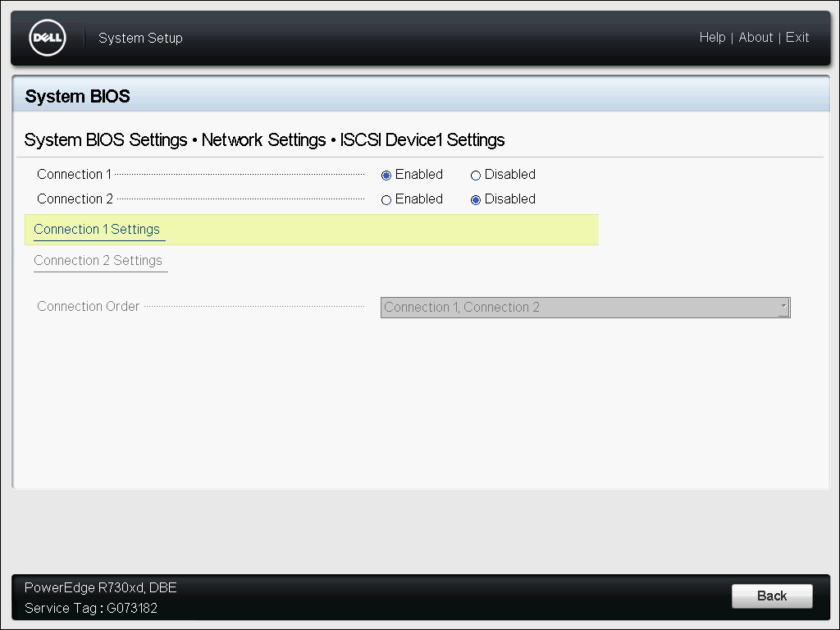Open the About menu item

[756, 38]
